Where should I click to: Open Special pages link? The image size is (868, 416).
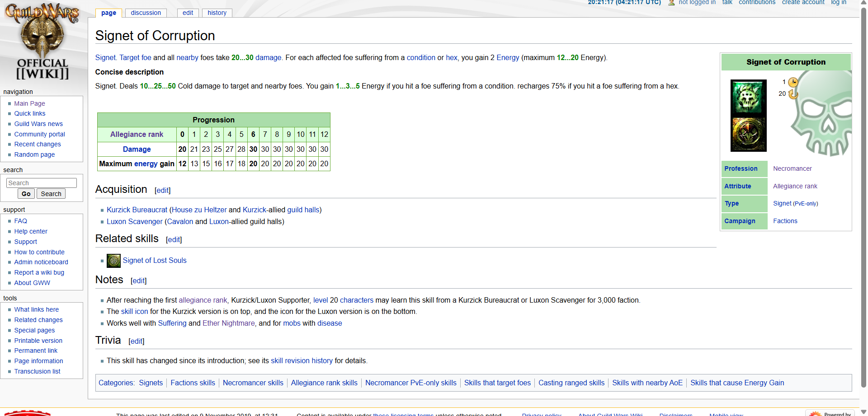34,330
